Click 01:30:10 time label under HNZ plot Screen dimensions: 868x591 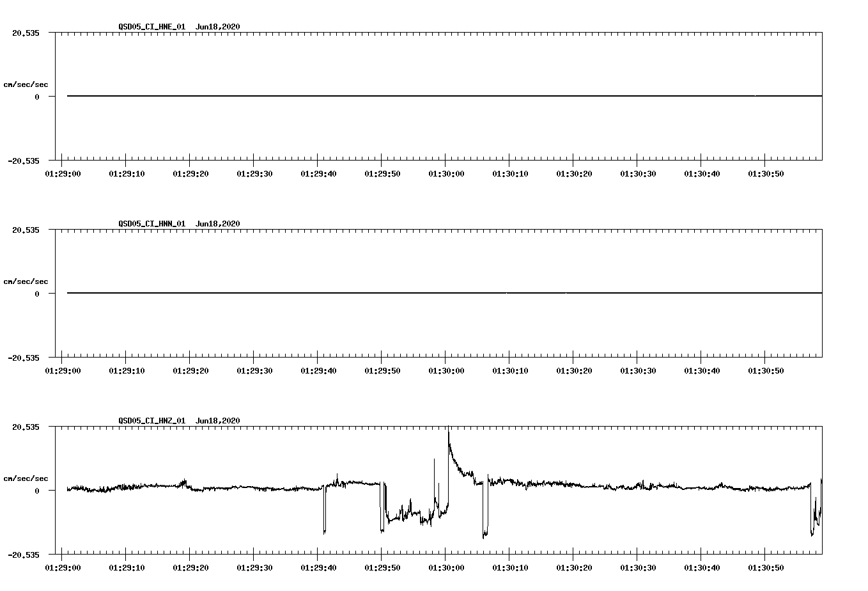coord(510,568)
